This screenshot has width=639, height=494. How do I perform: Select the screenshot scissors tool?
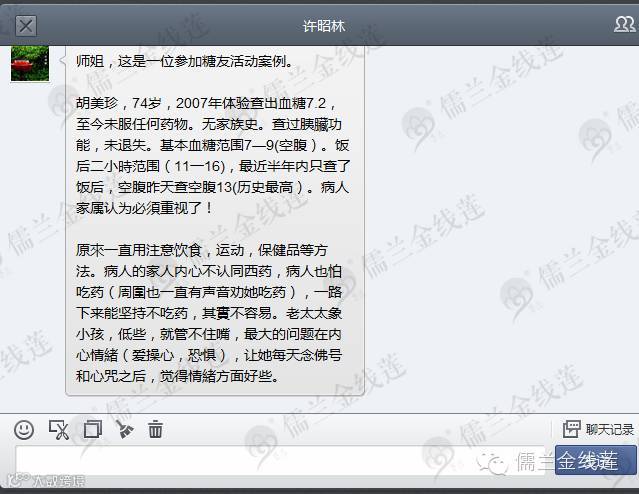pos(59,430)
